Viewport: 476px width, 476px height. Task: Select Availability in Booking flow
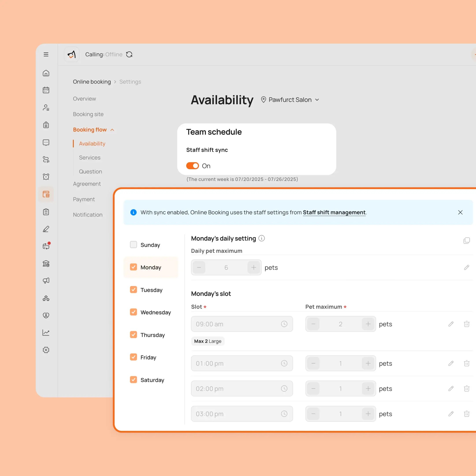(x=92, y=144)
